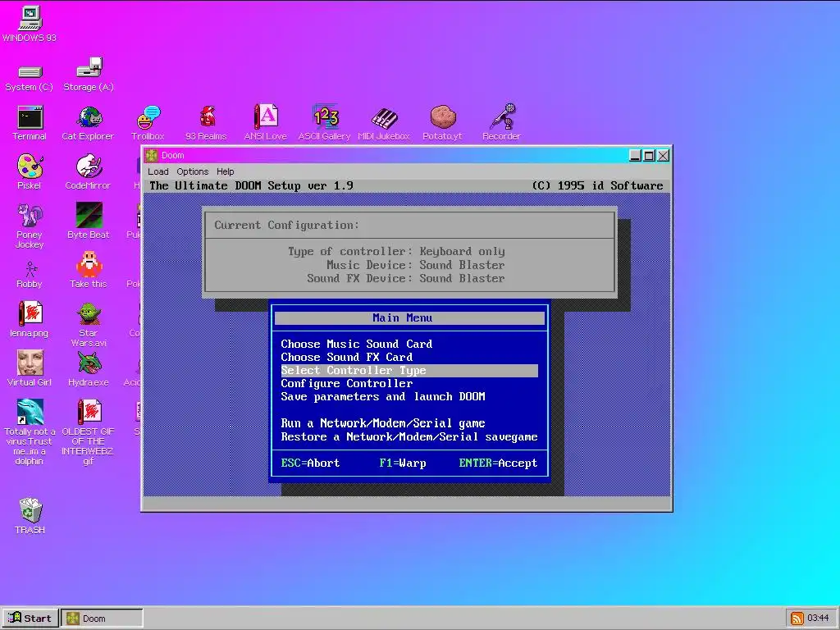840x630 pixels.
Task: Launch Cat Explorer browser icon
Action: [89, 123]
